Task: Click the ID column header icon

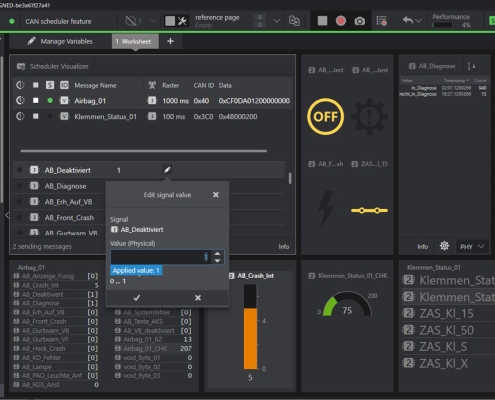Action: (64, 85)
